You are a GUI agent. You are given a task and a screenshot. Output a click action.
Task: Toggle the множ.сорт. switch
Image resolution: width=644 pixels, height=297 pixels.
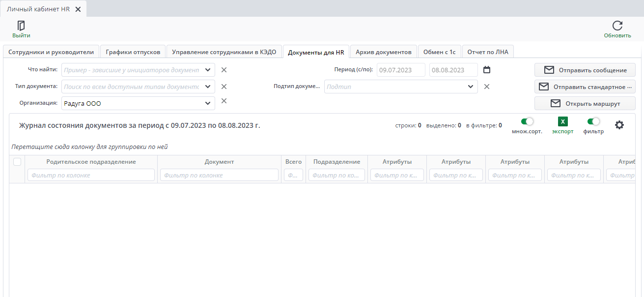coord(527,121)
